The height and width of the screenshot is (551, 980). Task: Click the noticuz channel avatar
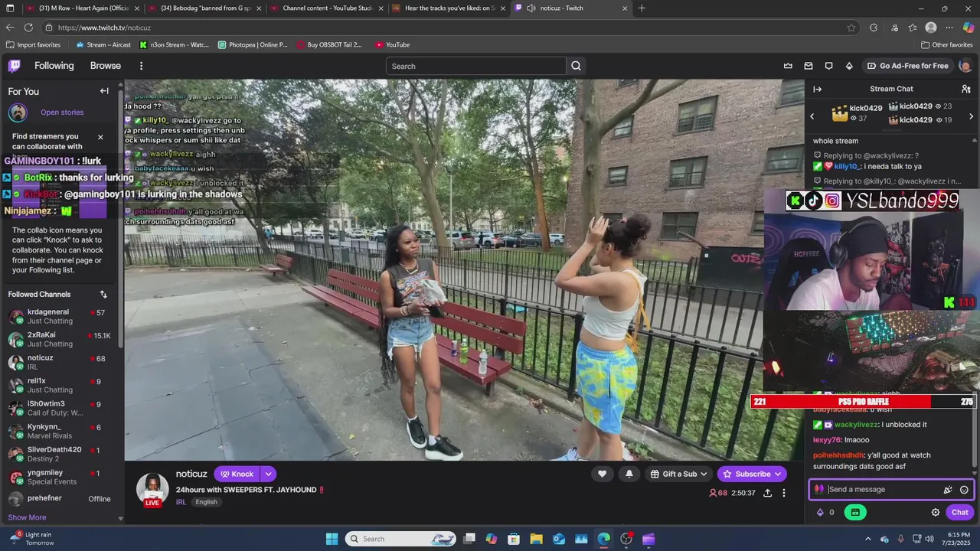pos(152,490)
